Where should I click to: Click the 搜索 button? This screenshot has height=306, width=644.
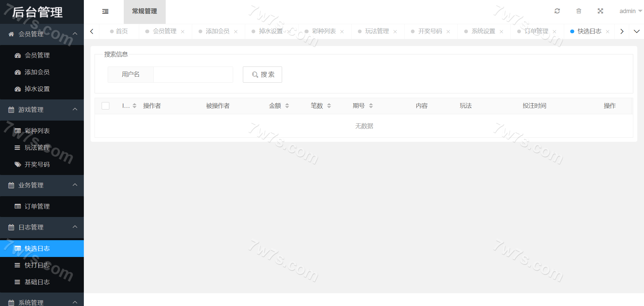tap(262, 75)
